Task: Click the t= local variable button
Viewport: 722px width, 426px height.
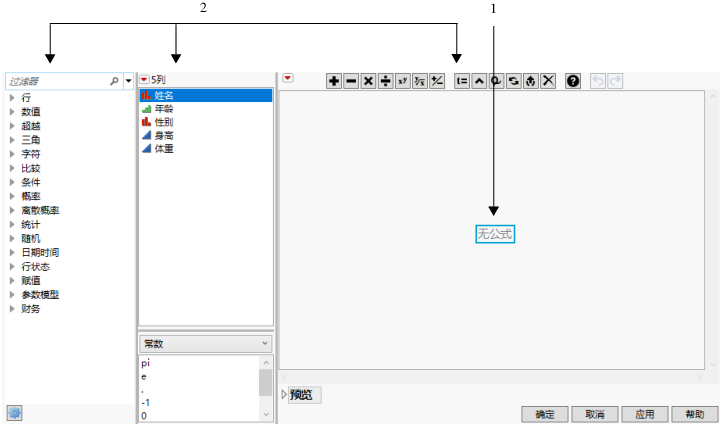Action: pyautogui.click(x=462, y=81)
